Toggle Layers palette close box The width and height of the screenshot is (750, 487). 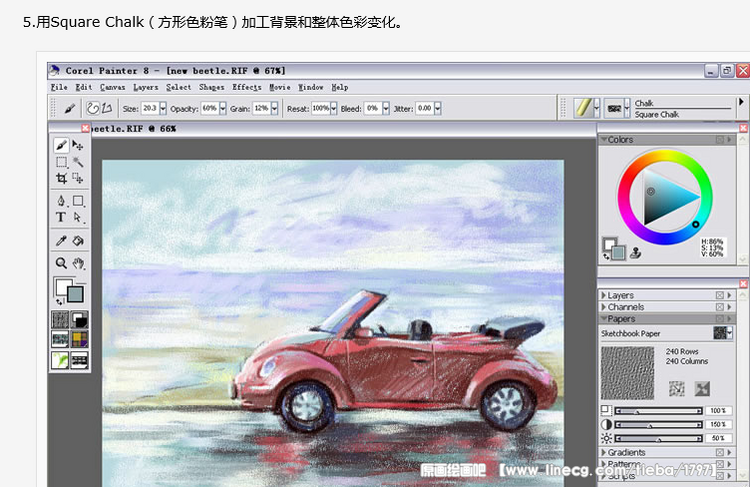coord(719,295)
